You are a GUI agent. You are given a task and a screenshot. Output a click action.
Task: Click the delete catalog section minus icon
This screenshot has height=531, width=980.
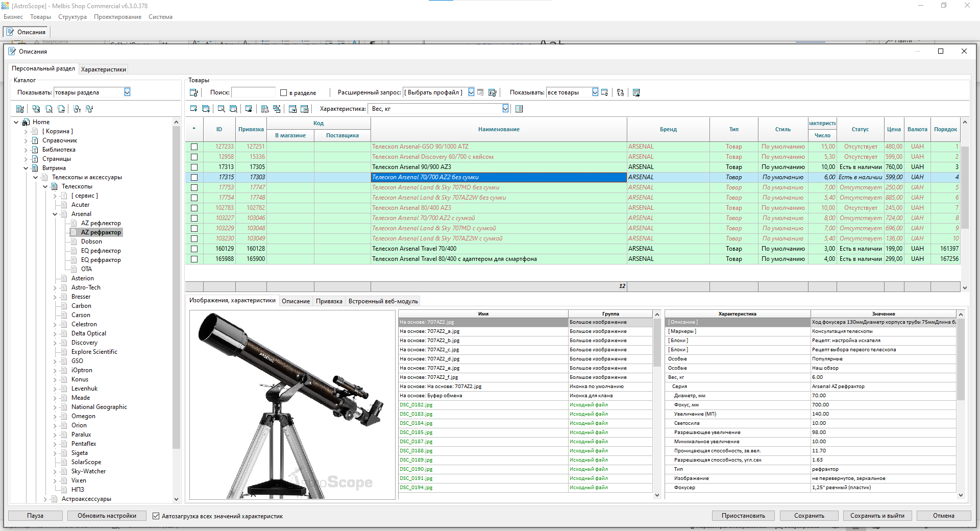pos(61,109)
